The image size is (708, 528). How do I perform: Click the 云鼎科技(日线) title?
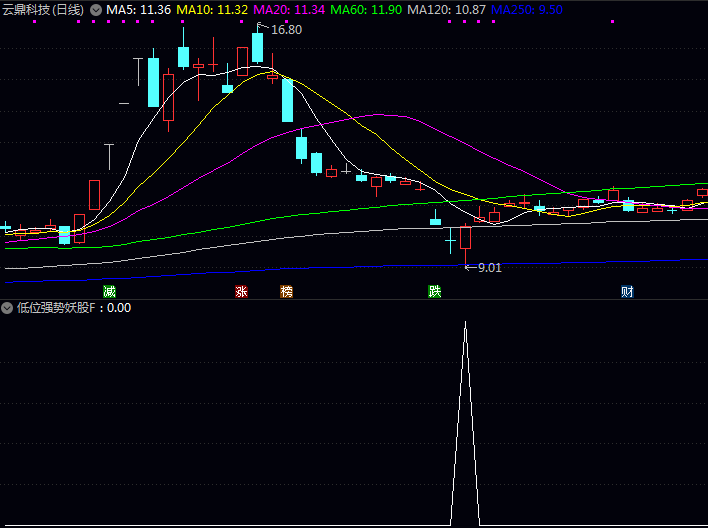(43, 9)
